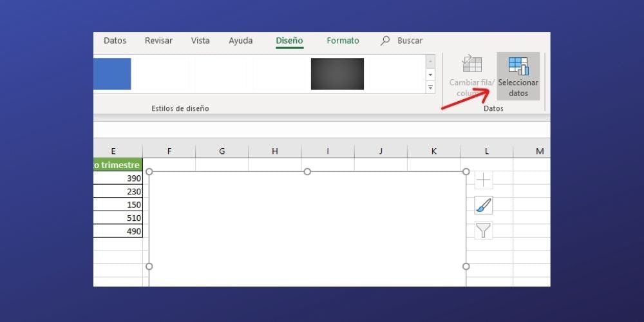This screenshot has height=322, width=644.
Task: Click the chart's top-left resize handle
Action: pyautogui.click(x=149, y=171)
